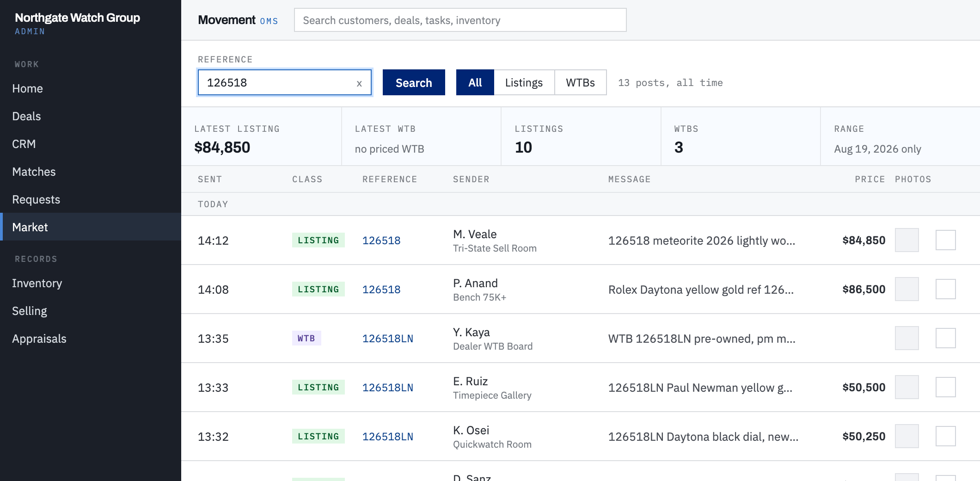This screenshot has height=481, width=980.
Task: Click the $86,500 price cell
Action: tap(864, 290)
